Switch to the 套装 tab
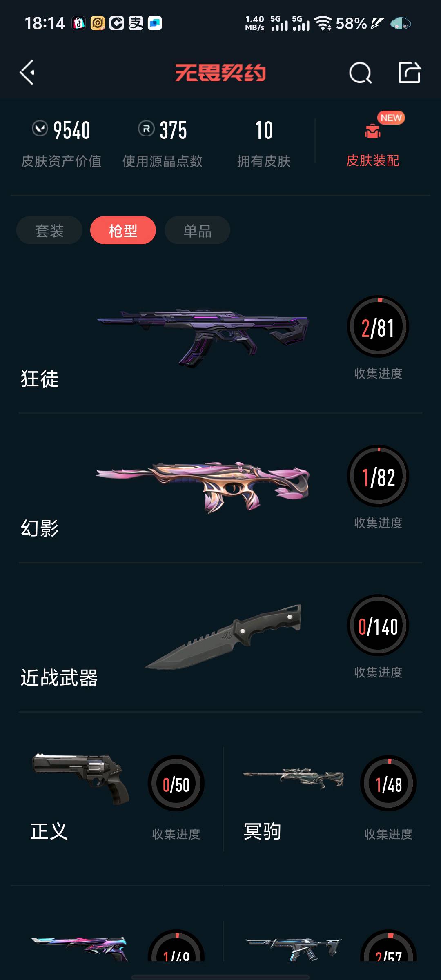The width and height of the screenshot is (441, 980). coord(49,230)
